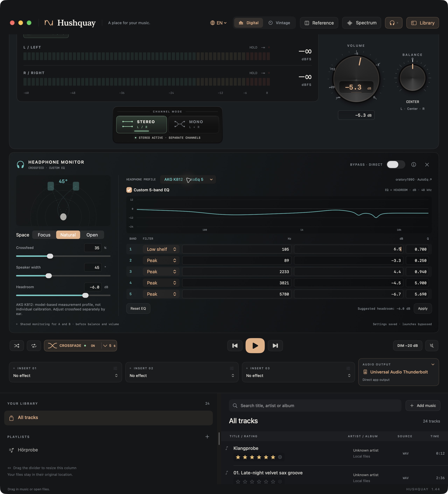Viewport: 448px width, 494px height.
Task: Adjust the Headroom slider
Action: point(85,295)
